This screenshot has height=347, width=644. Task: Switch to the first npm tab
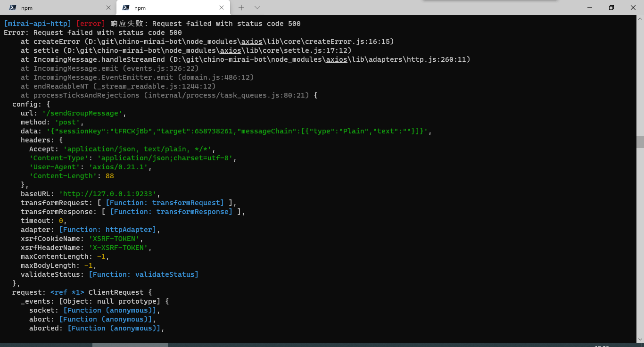57,8
